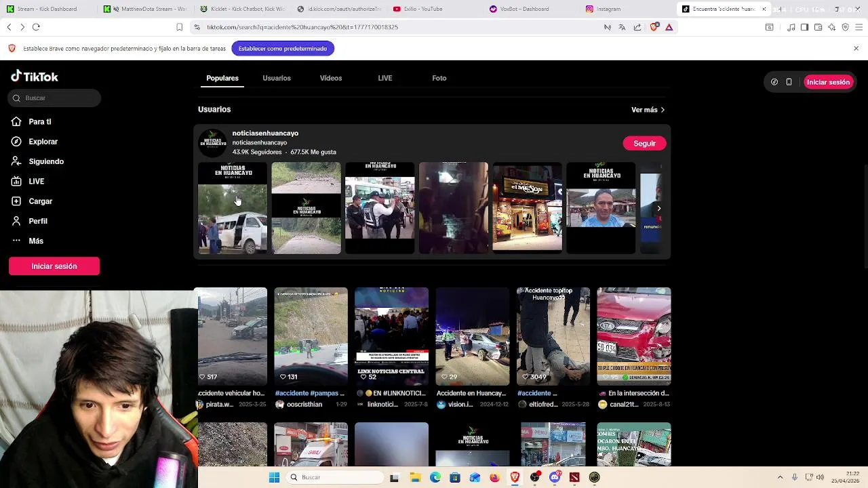Open eltiofred author link
This screenshot has width=868, height=488.
click(x=543, y=405)
